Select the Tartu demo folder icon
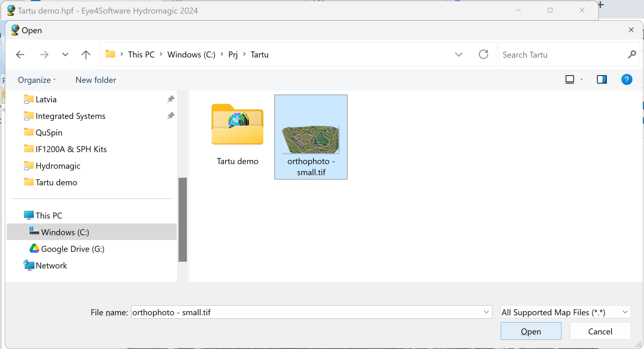This screenshot has width=644, height=349. 237,125
